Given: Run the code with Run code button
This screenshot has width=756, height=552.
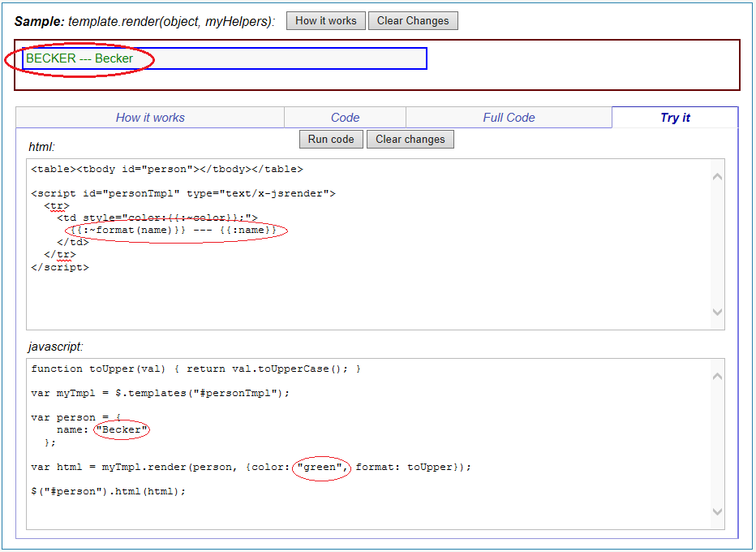Looking at the screenshot, I should [x=331, y=139].
